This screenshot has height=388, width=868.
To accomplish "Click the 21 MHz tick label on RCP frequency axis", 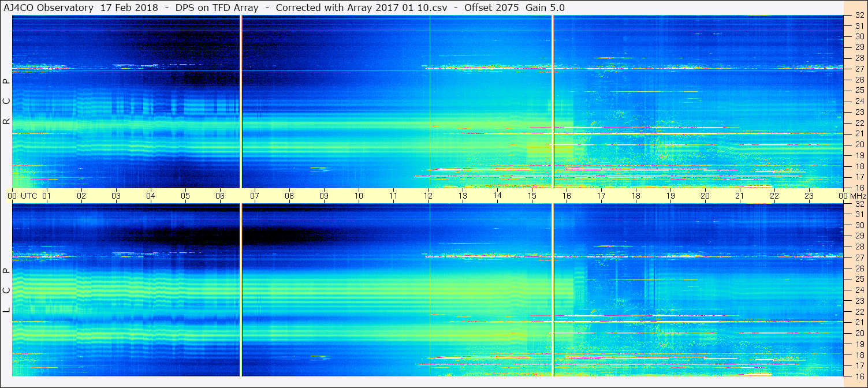I will click(859, 133).
